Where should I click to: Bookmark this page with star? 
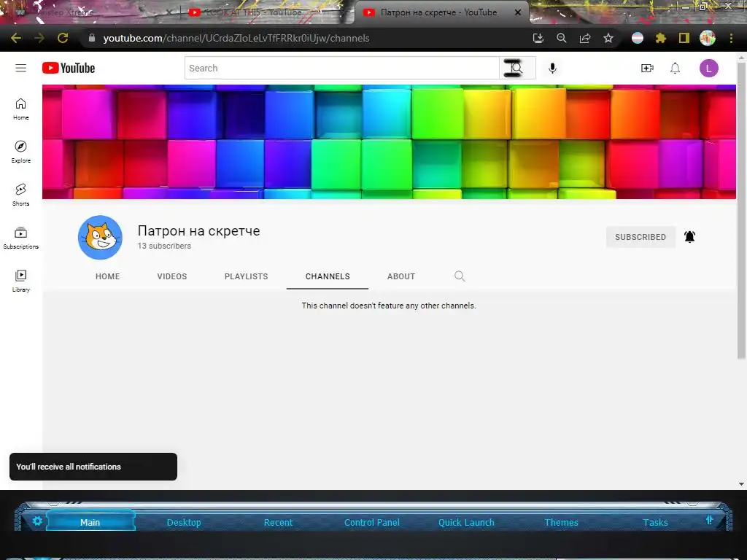(608, 38)
